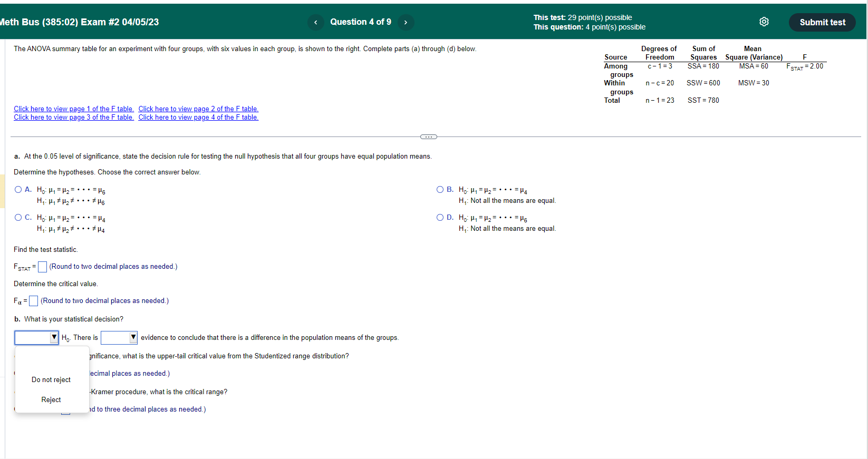Select hypothesis option B
Viewport: 868px width, 459px height.
tap(440, 190)
